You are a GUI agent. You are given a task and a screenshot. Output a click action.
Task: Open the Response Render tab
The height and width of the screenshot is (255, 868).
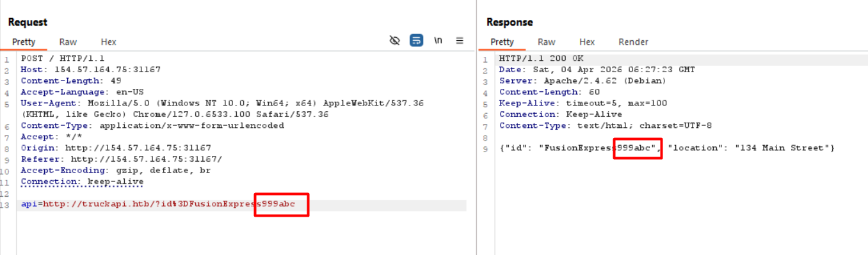tap(633, 42)
